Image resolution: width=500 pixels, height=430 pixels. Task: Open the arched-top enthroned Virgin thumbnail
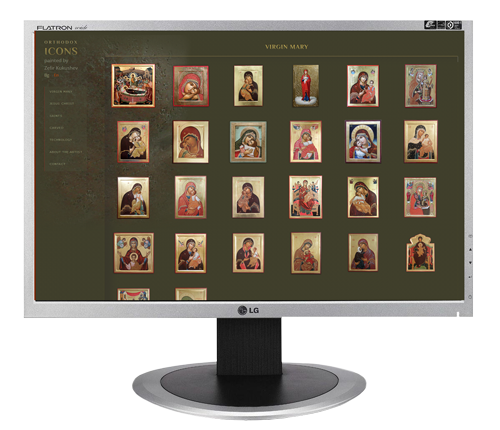420,253
